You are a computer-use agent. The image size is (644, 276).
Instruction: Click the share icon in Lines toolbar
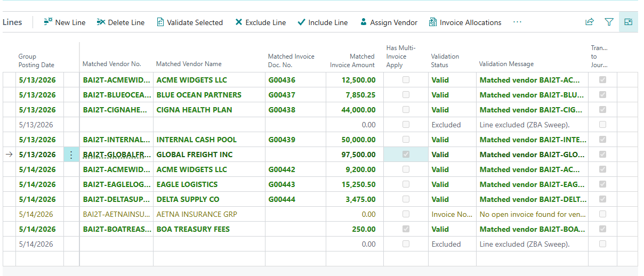point(590,22)
